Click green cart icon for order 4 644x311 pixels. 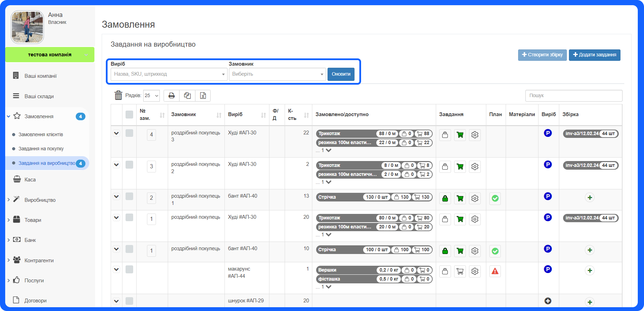[x=460, y=135]
